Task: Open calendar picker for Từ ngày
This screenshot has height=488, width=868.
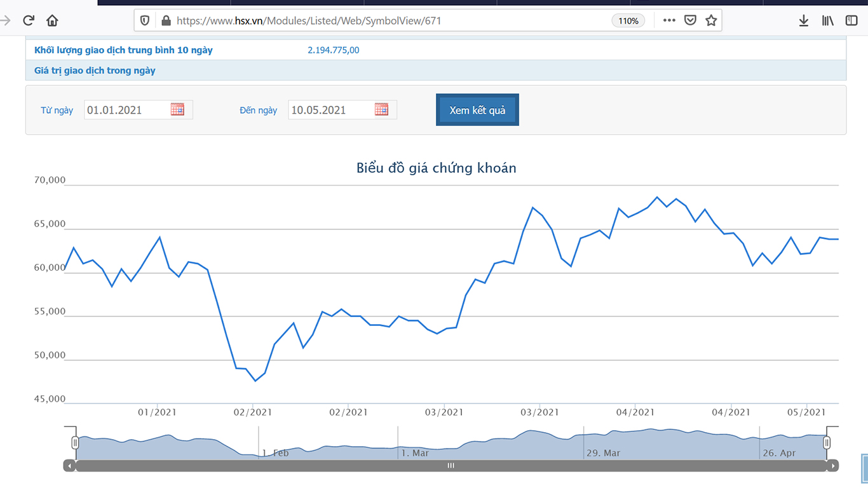Action: [177, 109]
